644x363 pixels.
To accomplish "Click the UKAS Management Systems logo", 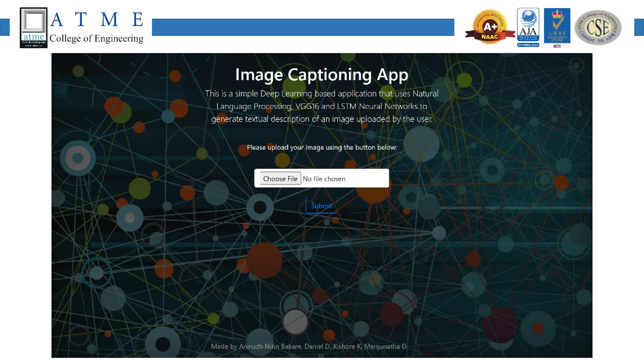I will pos(557,25).
